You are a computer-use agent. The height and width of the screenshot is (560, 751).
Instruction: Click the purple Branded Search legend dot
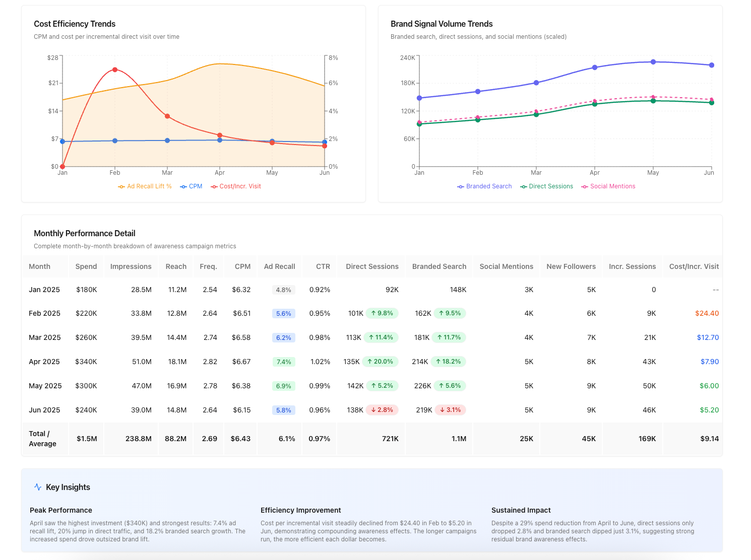(x=461, y=186)
